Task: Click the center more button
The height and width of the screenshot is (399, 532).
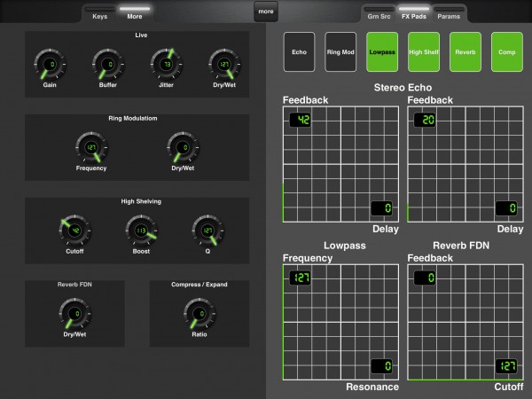Action: click(x=266, y=12)
